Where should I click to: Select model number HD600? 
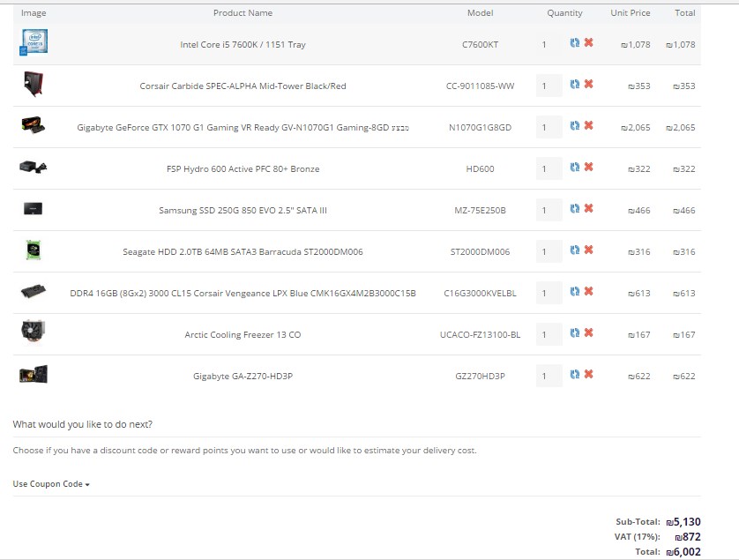pos(481,169)
